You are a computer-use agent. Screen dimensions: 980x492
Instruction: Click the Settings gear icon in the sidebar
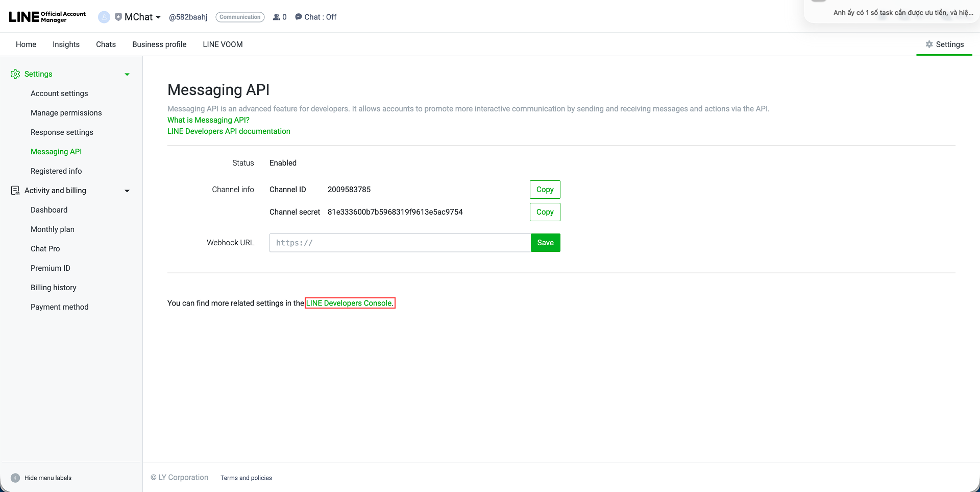pyautogui.click(x=15, y=74)
